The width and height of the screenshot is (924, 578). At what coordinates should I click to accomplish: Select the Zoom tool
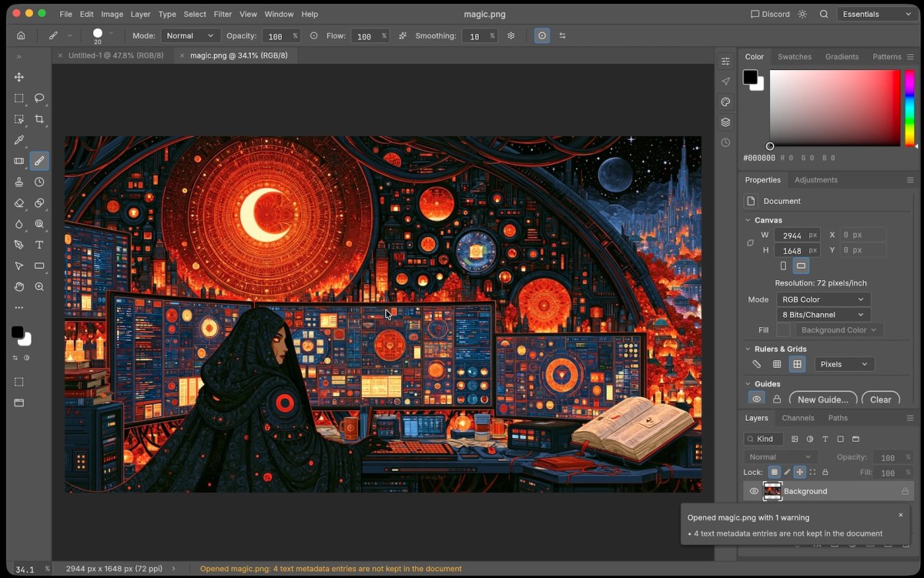[x=39, y=286]
